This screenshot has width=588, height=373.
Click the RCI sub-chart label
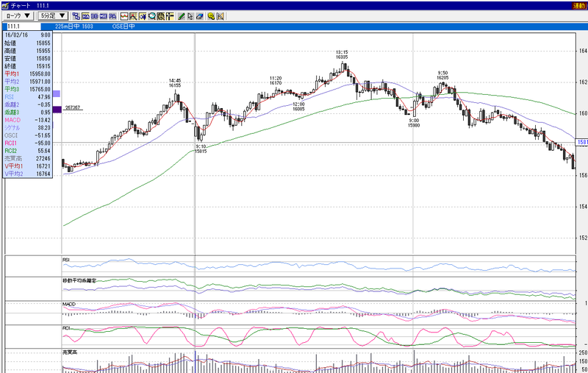click(66, 328)
